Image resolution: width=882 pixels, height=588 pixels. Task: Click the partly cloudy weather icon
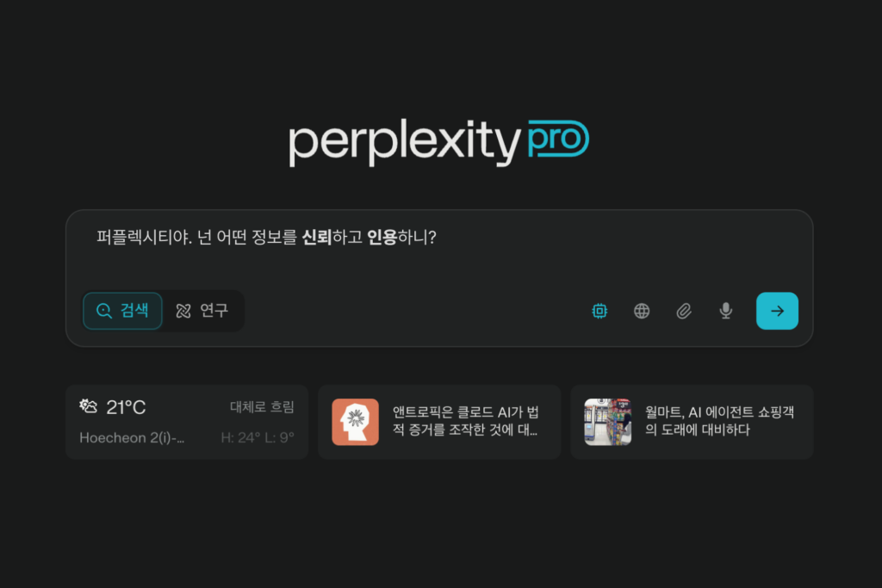pyautogui.click(x=89, y=405)
